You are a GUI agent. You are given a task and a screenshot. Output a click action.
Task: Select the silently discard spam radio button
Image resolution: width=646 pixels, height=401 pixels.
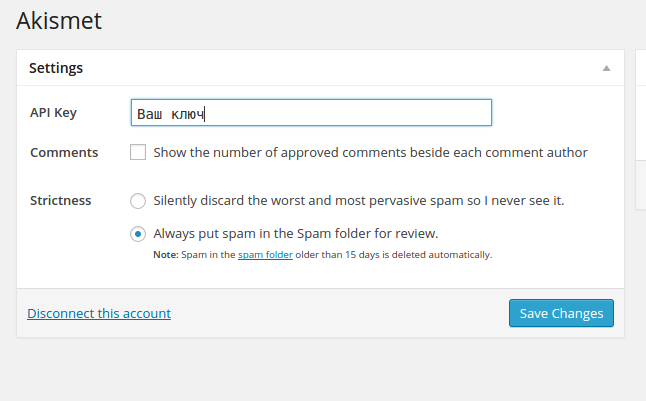138,200
